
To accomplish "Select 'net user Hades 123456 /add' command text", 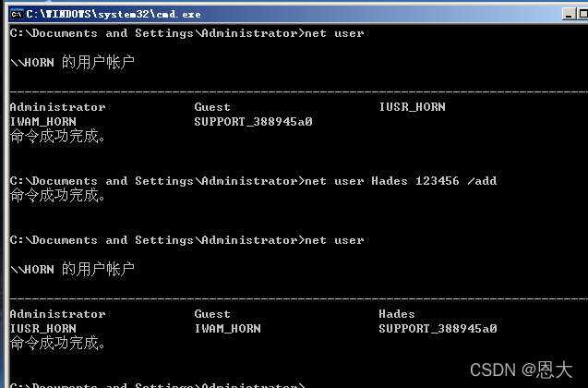I will (401, 181).
